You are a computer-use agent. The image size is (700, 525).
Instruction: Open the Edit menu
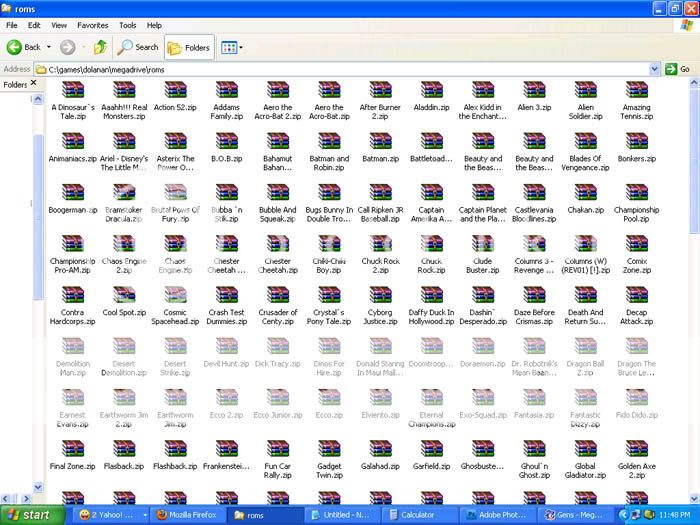coord(34,25)
